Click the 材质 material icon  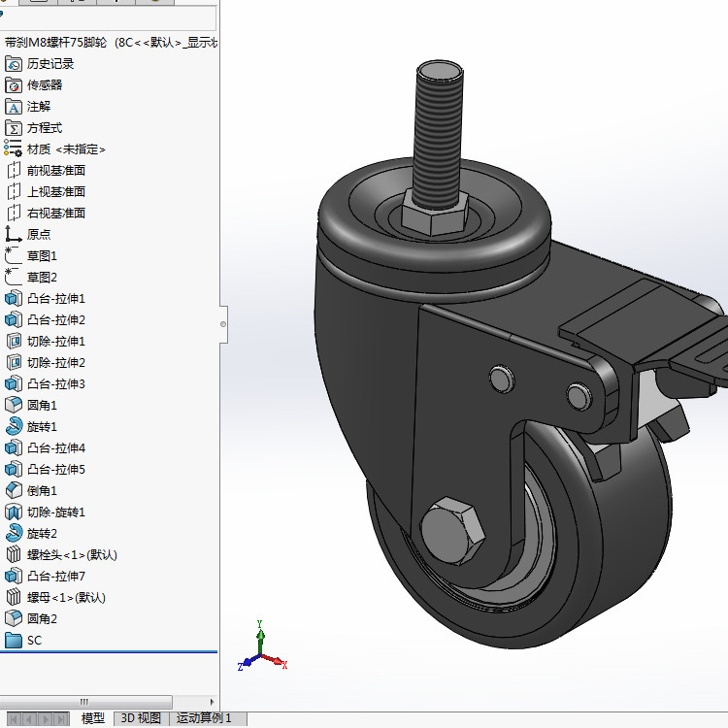click(14, 149)
